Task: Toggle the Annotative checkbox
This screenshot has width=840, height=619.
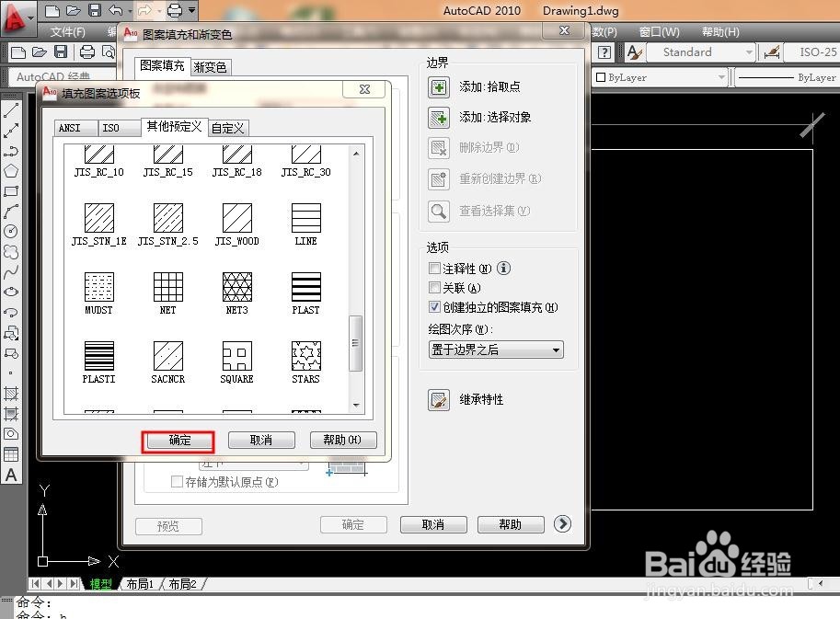Action: click(434, 268)
